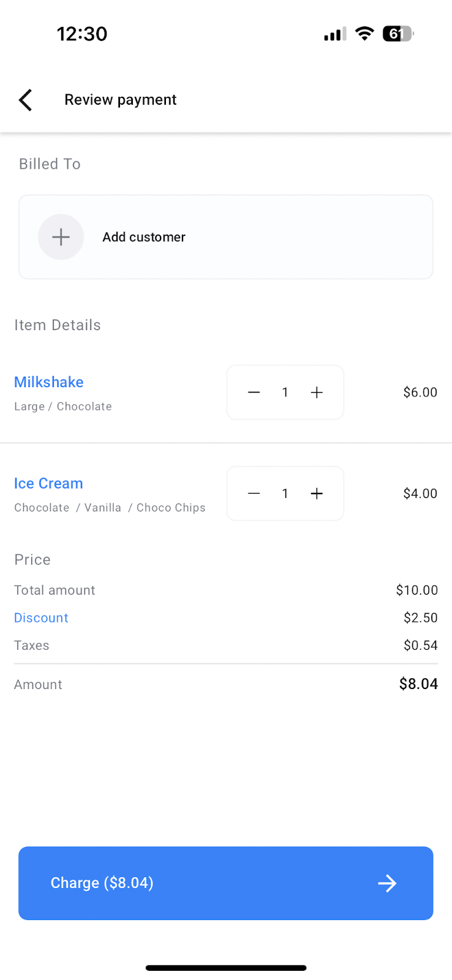
Task: Tap the home indicator bar
Action: coord(226,968)
